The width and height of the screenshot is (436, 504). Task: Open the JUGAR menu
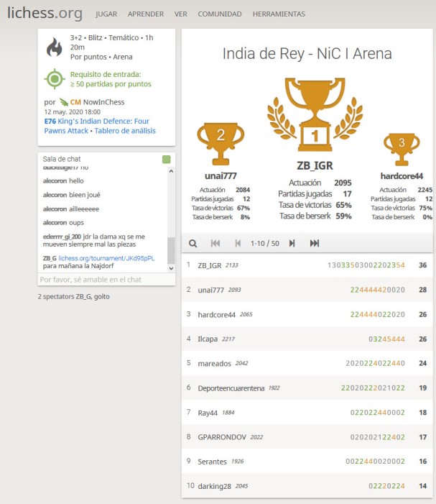tap(106, 14)
